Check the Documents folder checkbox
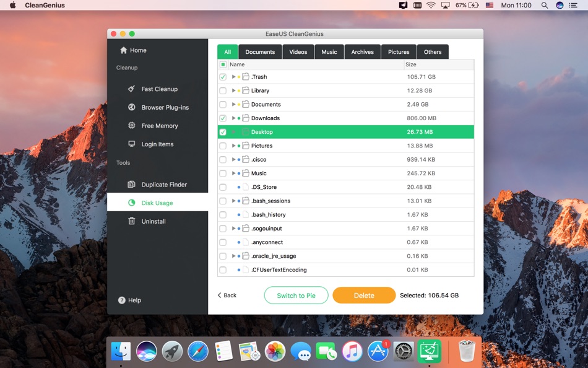 click(x=223, y=105)
